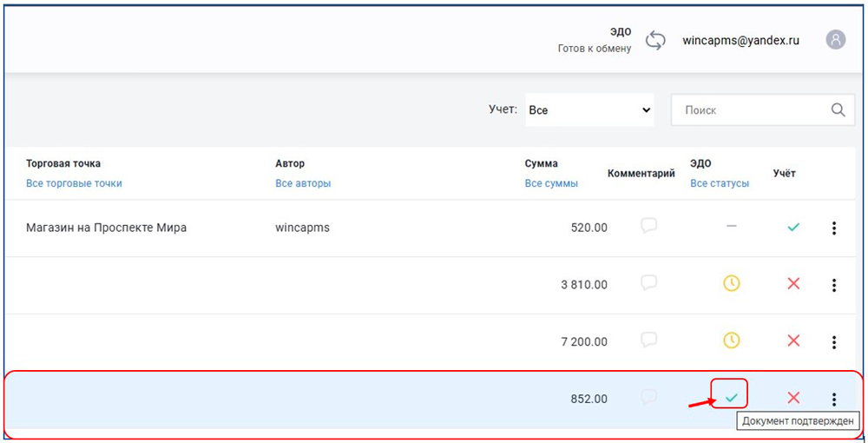Open three-dot menu for 852.00 row
Screen dimensions: 868x443
click(833, 399)
